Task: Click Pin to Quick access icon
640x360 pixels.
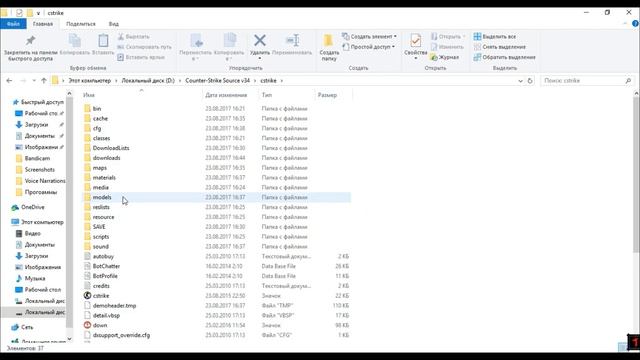Action: click(31, 40)
